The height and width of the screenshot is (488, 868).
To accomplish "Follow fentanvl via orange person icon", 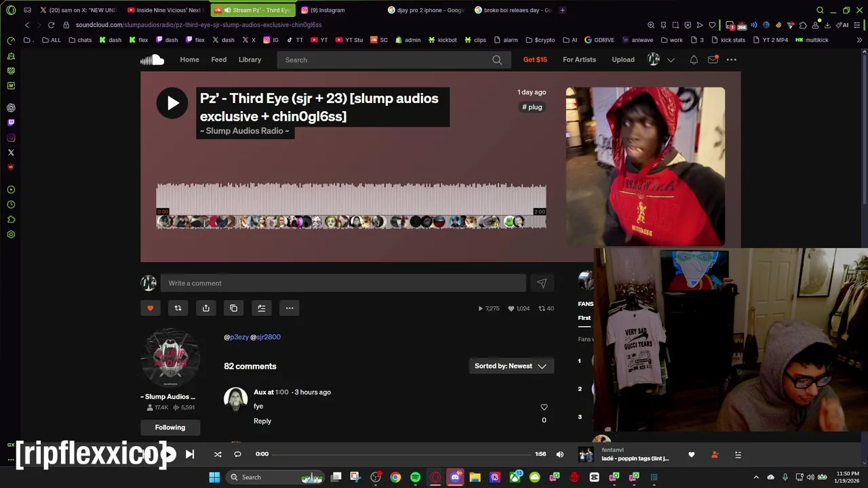I will [714, 455].
